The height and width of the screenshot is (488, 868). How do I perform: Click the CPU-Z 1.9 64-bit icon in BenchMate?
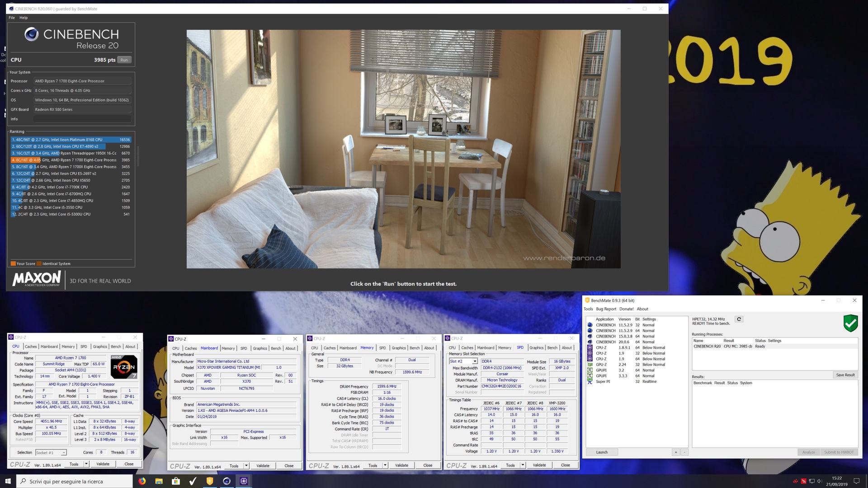click(x=590, y=359)
